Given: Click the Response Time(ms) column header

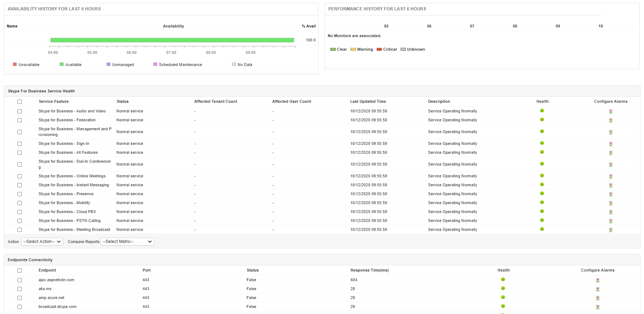Looking at the screenshot, I should [x=370, y=270].
